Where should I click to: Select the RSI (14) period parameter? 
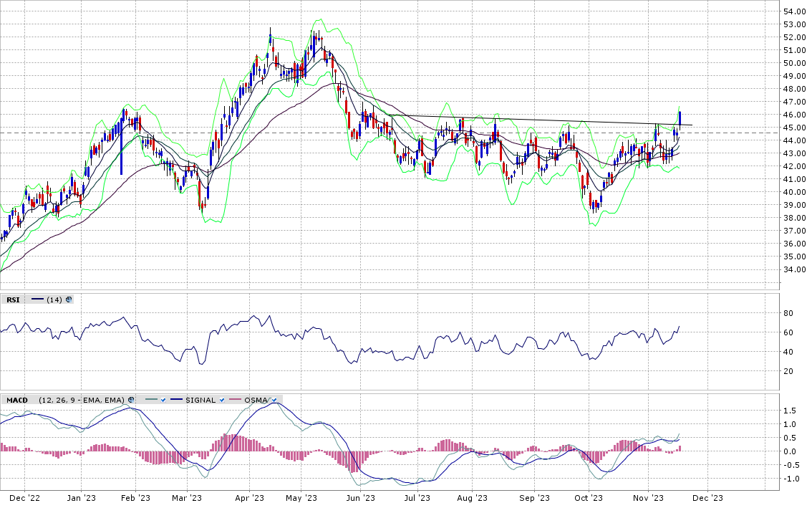pyautogui.click(x=54, y=299)
